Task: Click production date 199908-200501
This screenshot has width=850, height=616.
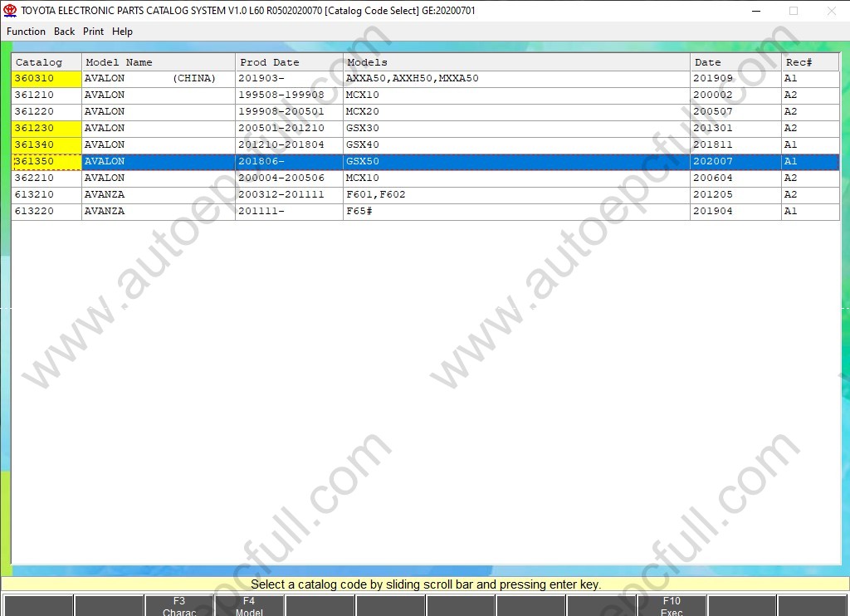Action: pyautogui.click(x=290, y=112)
